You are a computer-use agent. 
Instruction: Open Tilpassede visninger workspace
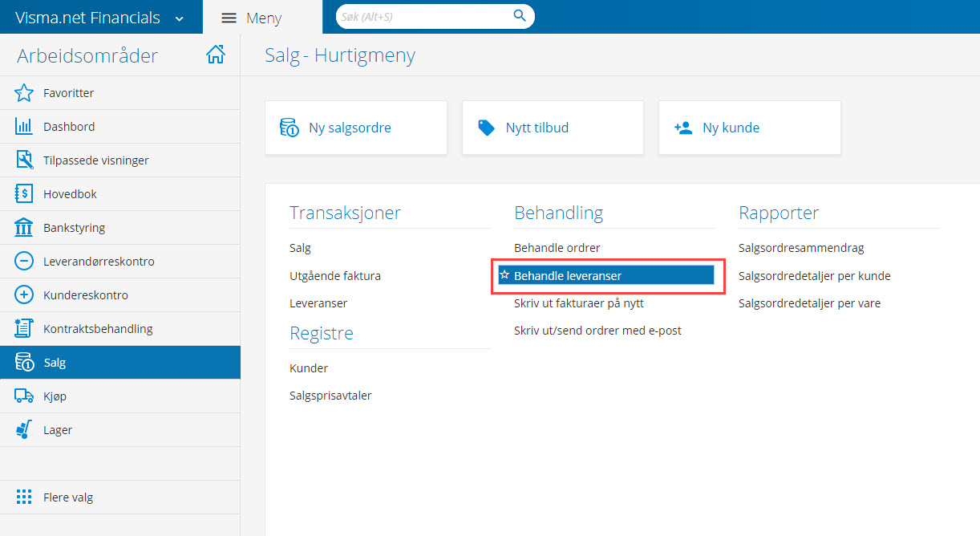[120, 160]
